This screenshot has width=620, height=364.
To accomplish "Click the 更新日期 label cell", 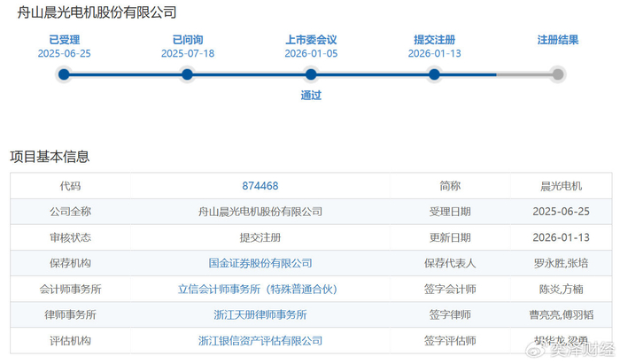I will point(450,237).
